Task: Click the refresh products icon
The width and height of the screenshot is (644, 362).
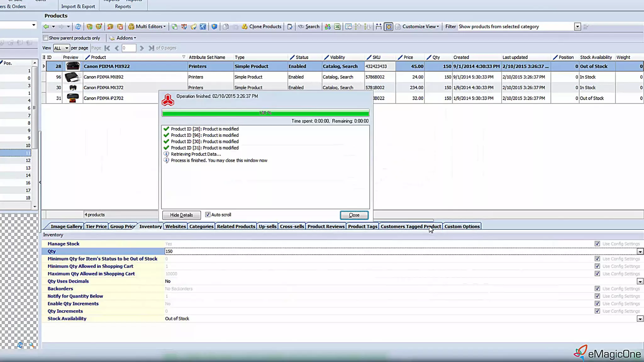Action: tap(78, 27)
